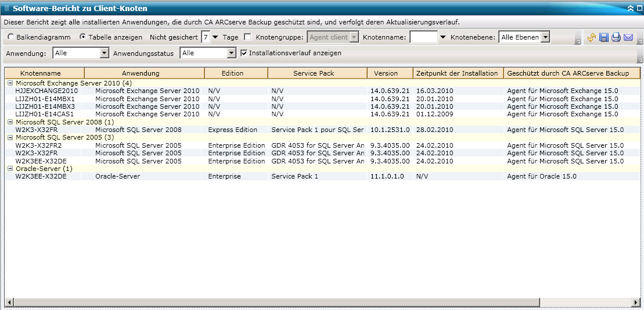The height and width of the screenshot is (310, 644).
Task: Sort by the Knotenname column header
Action: click(x=44, y=73)
